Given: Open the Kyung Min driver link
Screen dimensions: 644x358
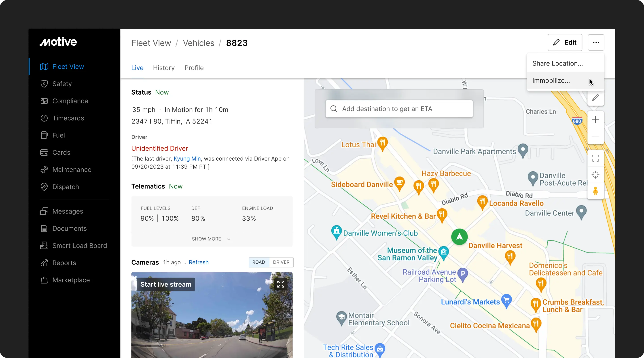Looking at the screenshot, I should [187, 159].
